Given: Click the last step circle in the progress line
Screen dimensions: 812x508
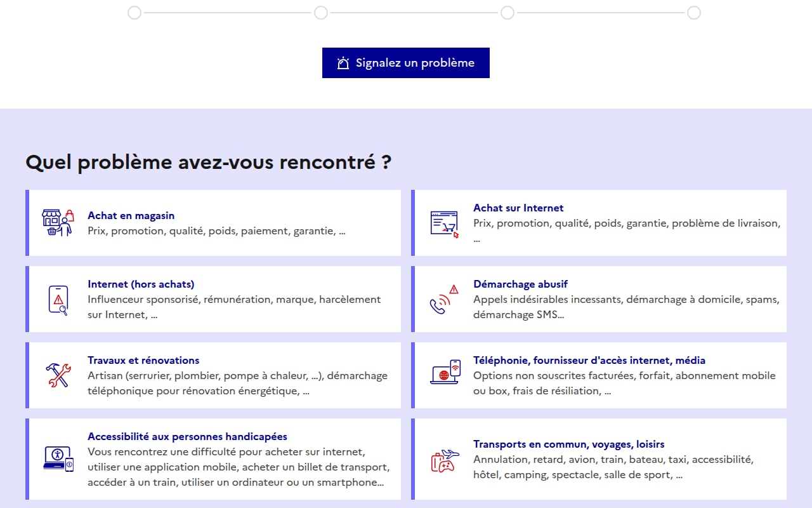Looking at the screenshot, I should pos(694,13).
